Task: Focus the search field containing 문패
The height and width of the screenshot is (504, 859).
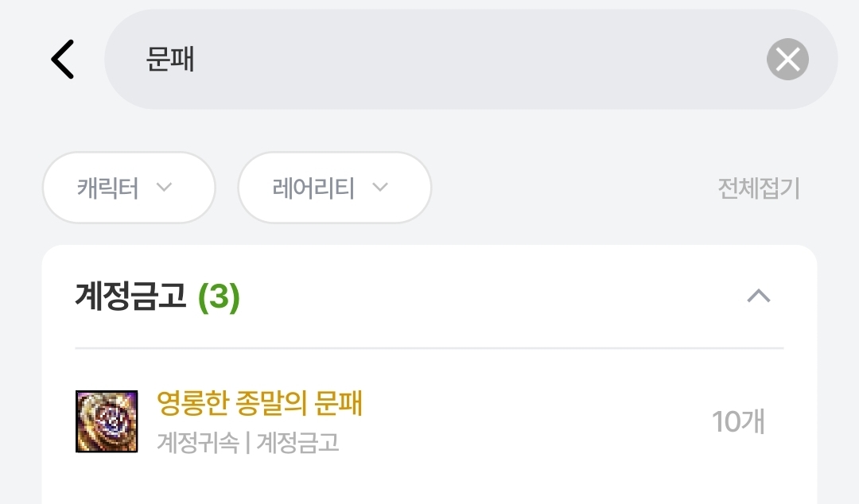Action: [x=445, y=60]
